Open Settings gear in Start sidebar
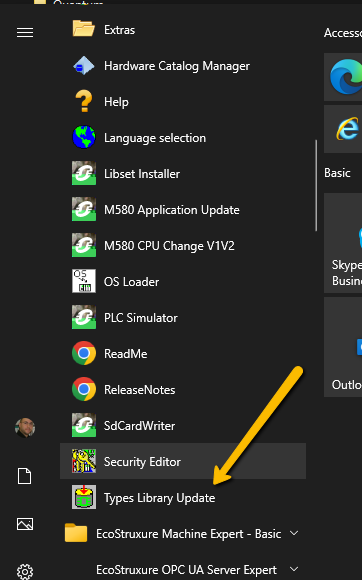Image resolution: width=362 pixels, height=580 pixels. (25, 571)
